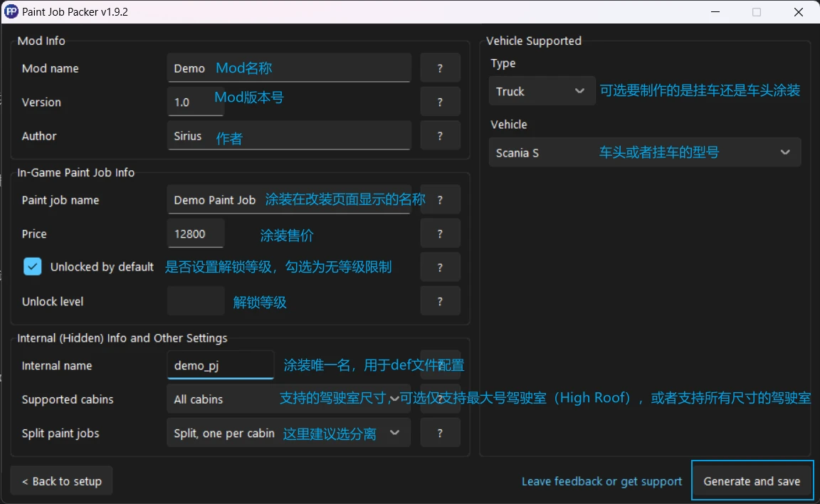Open help for Split paint jobs
The height and width of the screenshot is (504, 820).
pos(440,433)
